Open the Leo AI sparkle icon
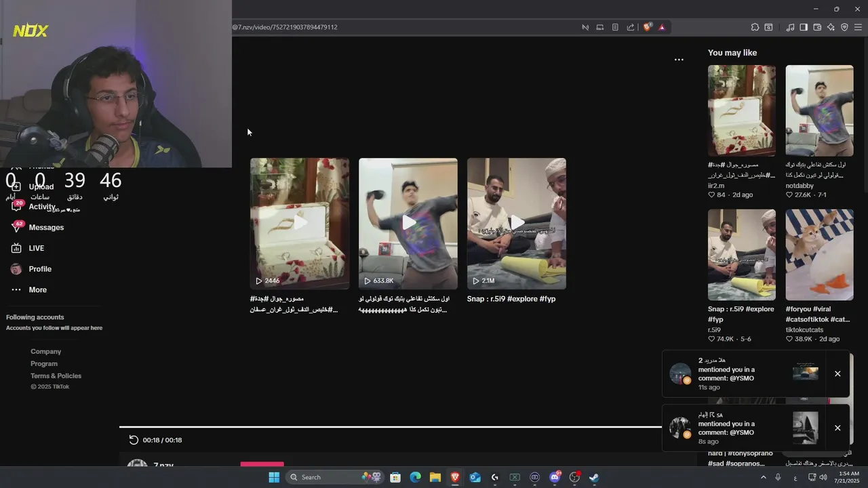 coord(831,27)
